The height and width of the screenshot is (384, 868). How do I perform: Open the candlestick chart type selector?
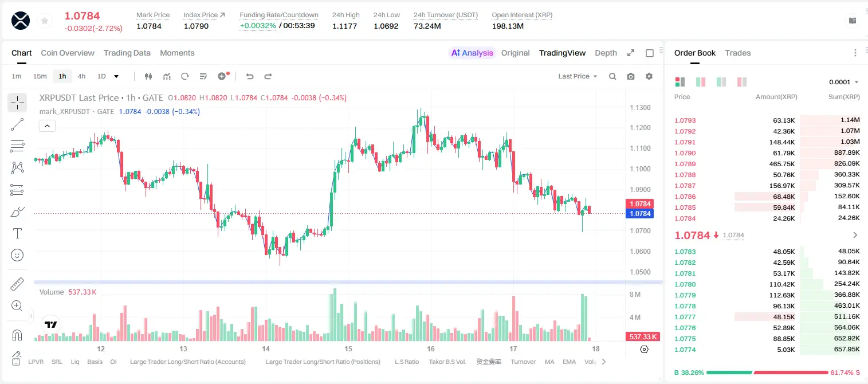[148, 76]
